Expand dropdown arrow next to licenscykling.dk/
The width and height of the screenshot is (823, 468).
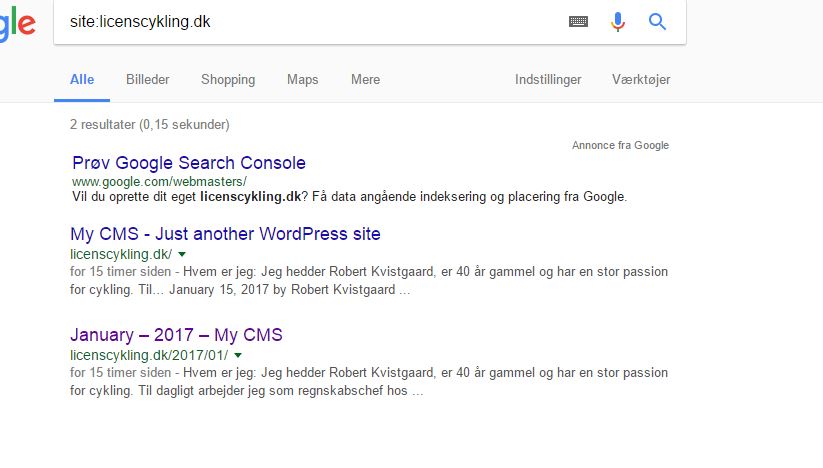pos(182,254)
